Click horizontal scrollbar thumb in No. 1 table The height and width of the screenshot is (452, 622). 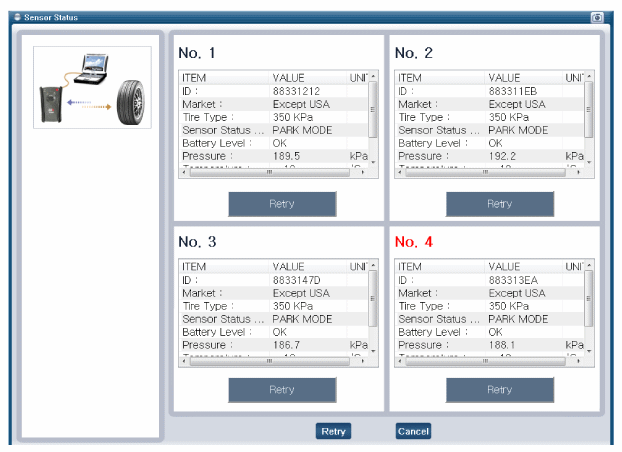[x=270, y=173]
